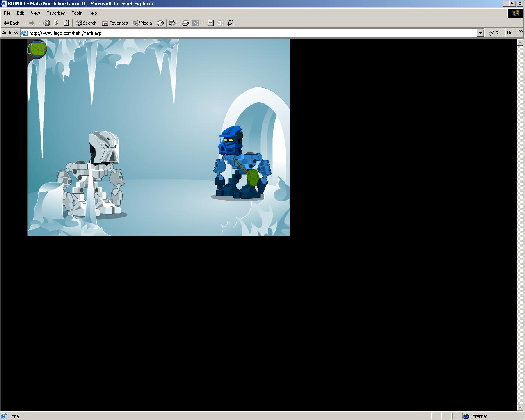
Task: Open the Favorites menu
Action: (56, 13)
